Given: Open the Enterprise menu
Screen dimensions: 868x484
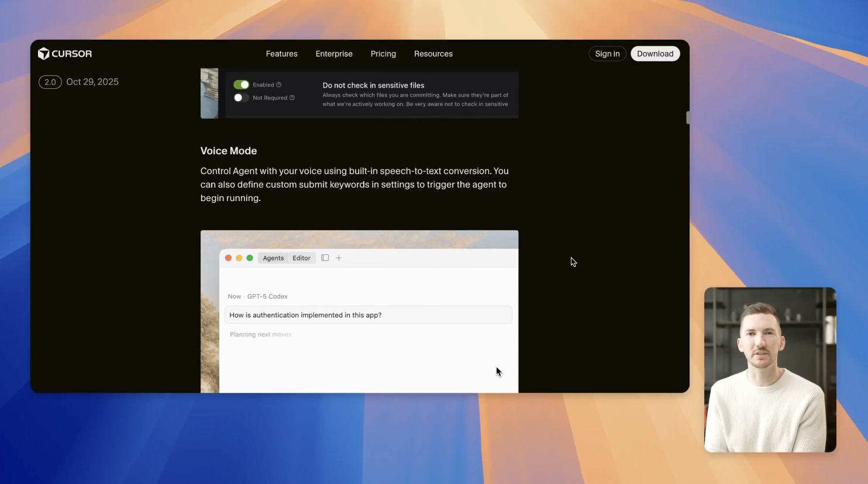Looking at the screenshot, I should click(334, 53).
